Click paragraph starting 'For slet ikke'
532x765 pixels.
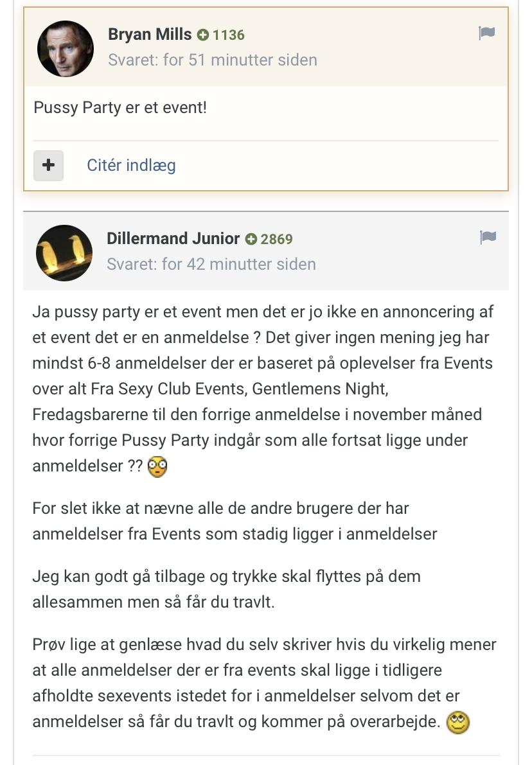point(235,521)
